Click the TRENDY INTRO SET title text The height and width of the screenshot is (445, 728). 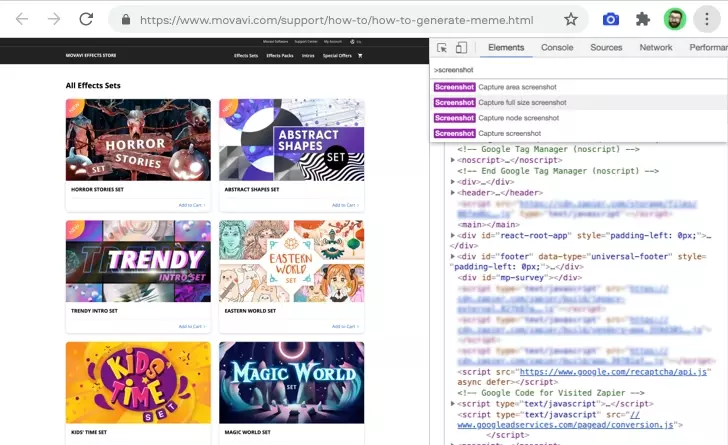pos(94,311)
